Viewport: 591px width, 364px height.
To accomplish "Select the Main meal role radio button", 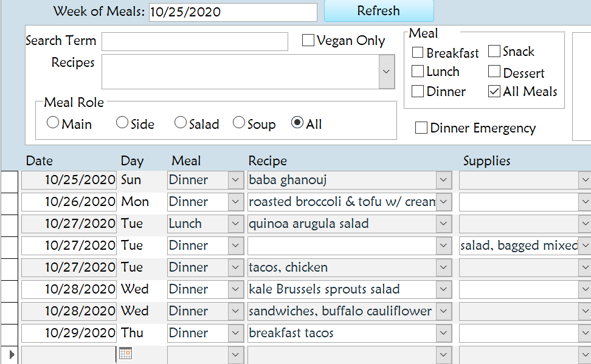I will [53, 123].
